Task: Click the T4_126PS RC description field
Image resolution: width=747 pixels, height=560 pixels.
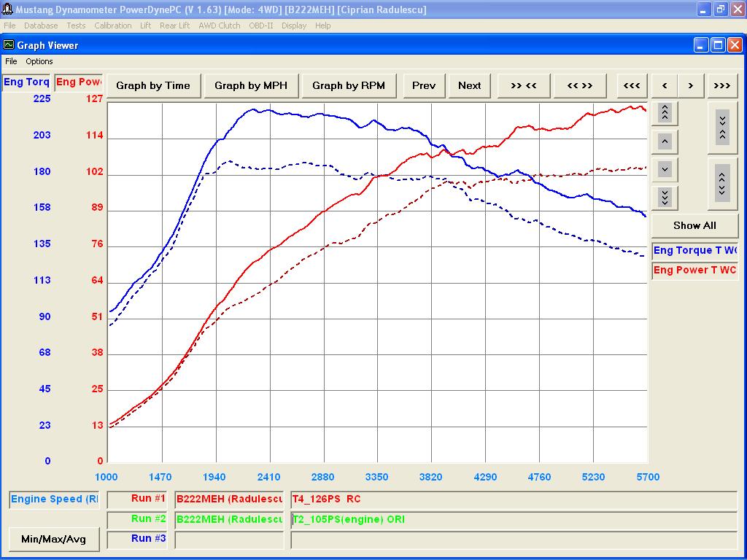Action: tap(514, 499)
